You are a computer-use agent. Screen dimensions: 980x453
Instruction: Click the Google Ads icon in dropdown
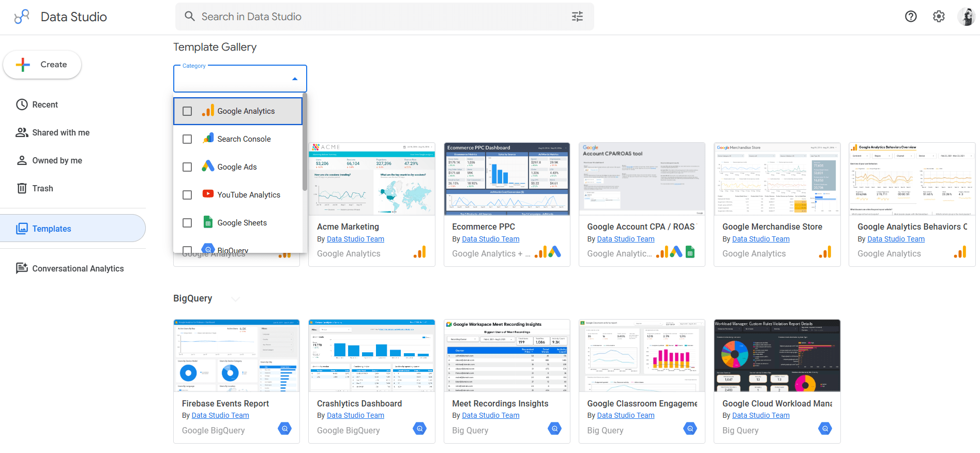coord(208,166)
